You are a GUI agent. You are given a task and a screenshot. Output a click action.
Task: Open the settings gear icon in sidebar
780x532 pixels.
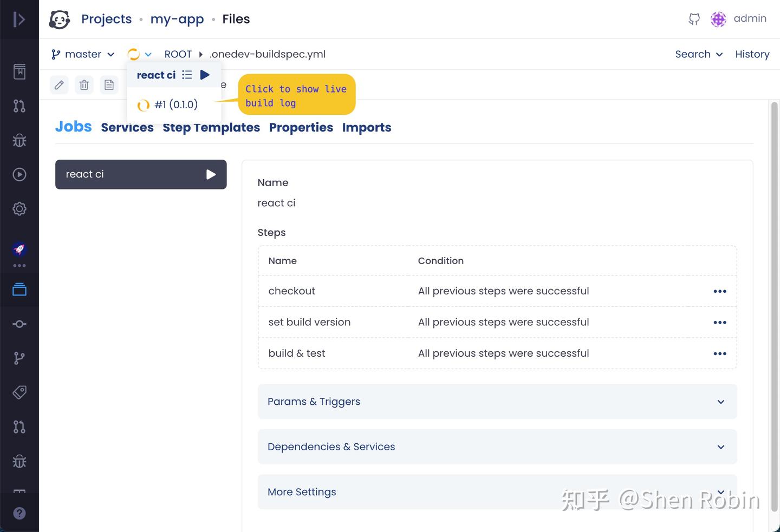[19, 209]
